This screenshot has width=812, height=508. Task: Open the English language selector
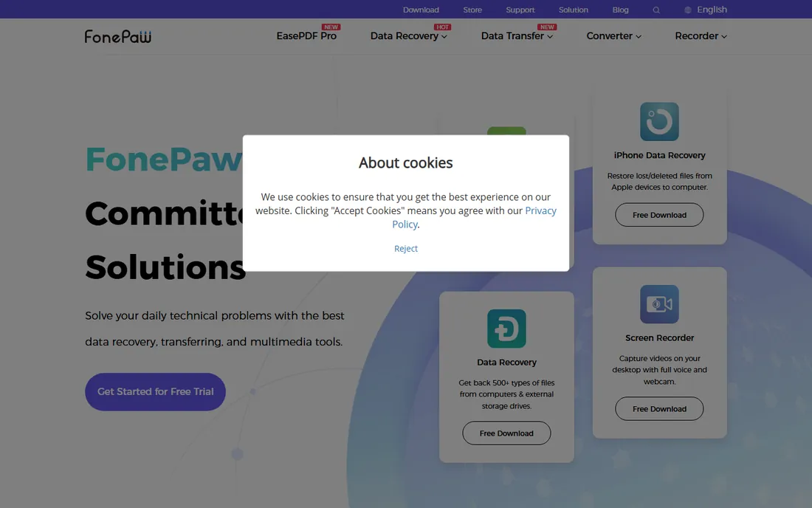tap(712, 10)
